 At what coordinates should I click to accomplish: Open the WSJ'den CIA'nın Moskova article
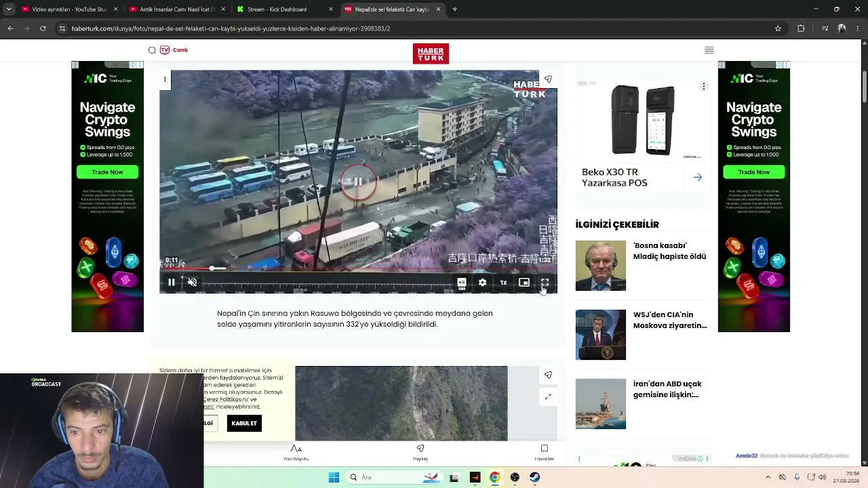click(670, 320)
